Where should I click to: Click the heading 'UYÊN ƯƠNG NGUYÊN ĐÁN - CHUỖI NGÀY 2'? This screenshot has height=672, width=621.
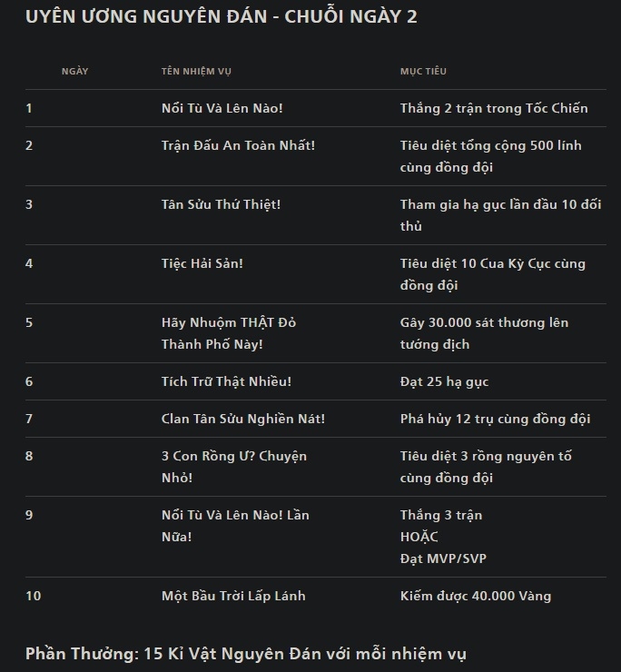[222, 16]
